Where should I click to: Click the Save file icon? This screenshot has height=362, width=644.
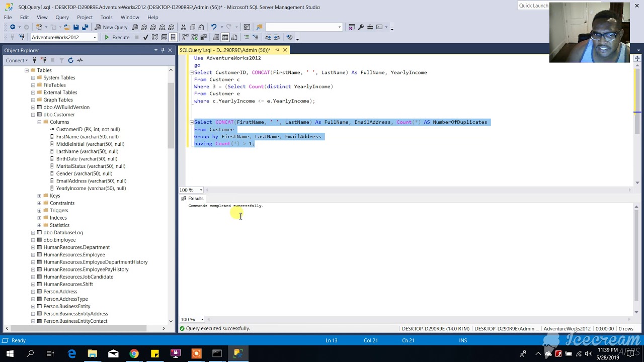pos(76,27)
